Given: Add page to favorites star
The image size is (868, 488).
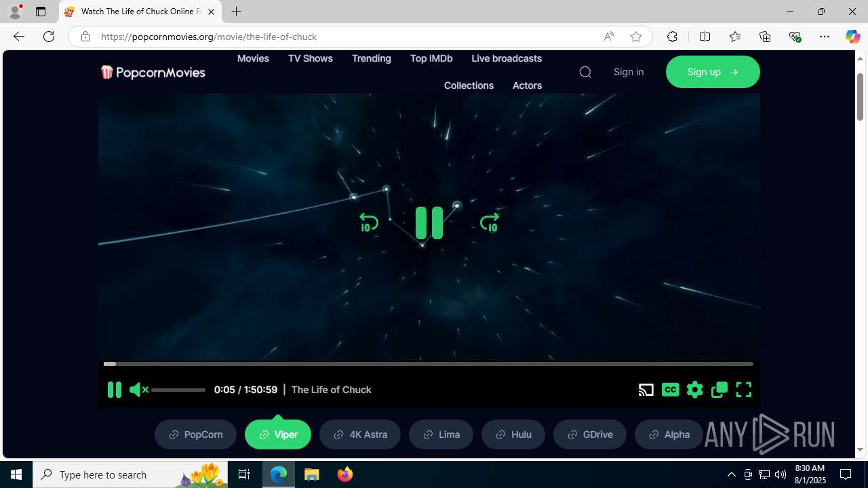Looking at the screenshot, I should click(x=636, y=37).
